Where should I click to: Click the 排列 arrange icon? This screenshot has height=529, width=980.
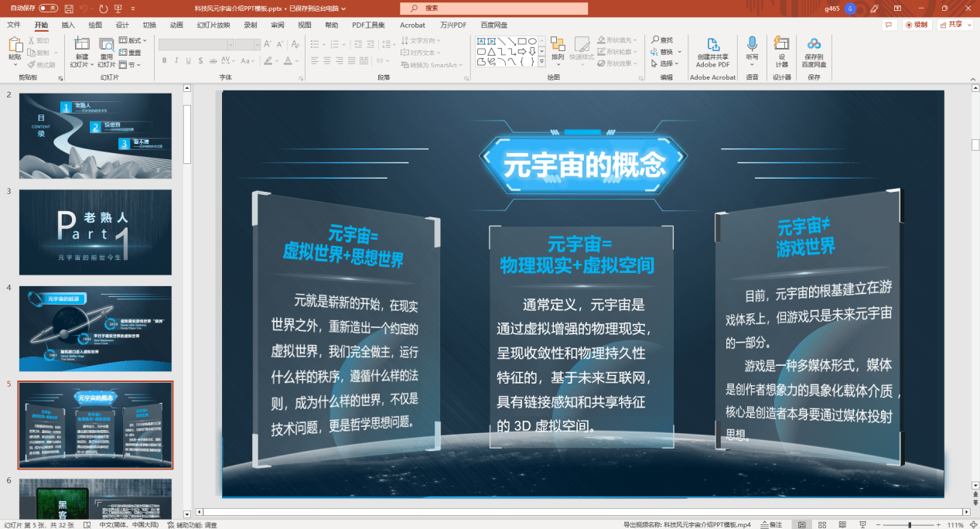click(557, 46)
